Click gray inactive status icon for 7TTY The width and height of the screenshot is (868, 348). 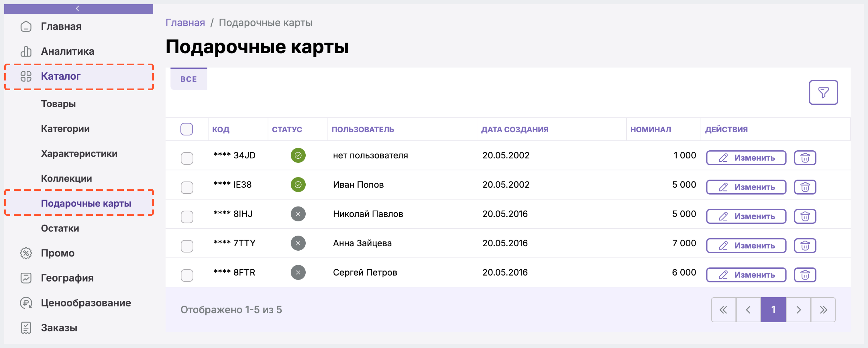coord(298,243)
